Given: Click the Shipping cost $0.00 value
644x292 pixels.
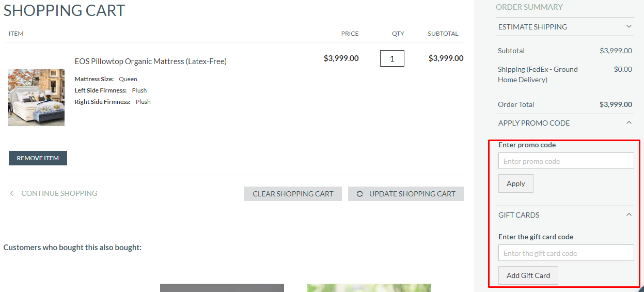Looking at the screenshot, I should pos(623,69).
